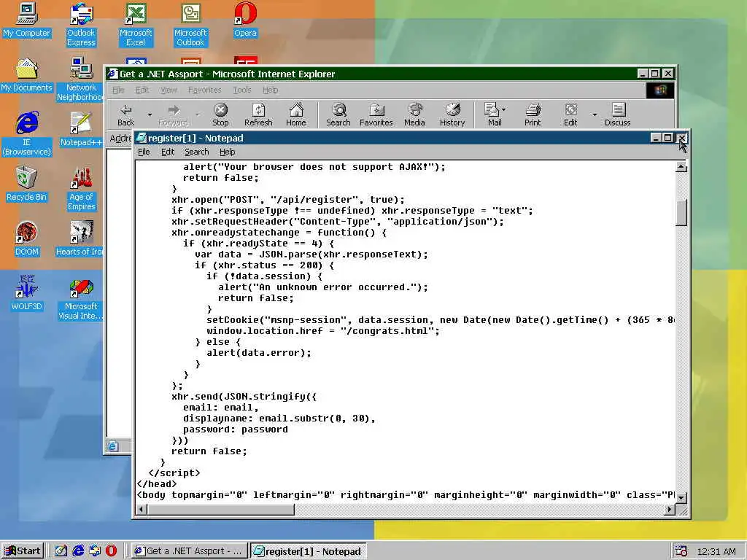Open Notepad Search menu

point(197,152)
